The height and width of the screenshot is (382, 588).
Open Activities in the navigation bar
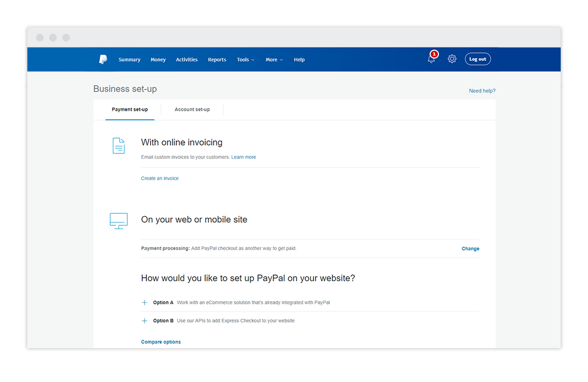click(x=187, y=59)
